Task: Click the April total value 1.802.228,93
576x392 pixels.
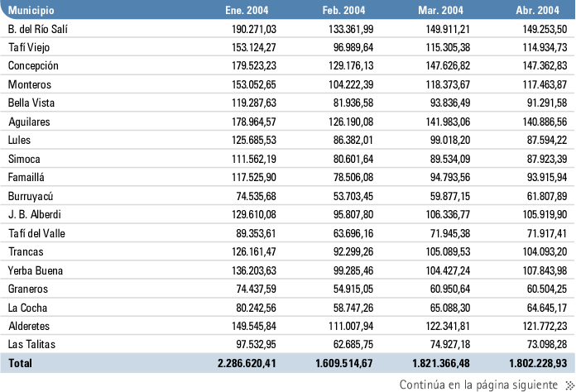Action: pos(536,363)
